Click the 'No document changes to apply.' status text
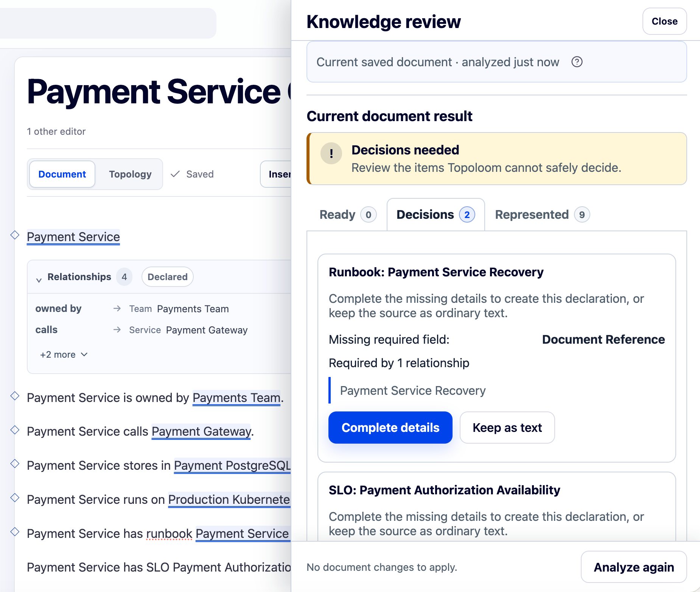The image size is (700, 592). pyautogui.click(x=382, y=567)
